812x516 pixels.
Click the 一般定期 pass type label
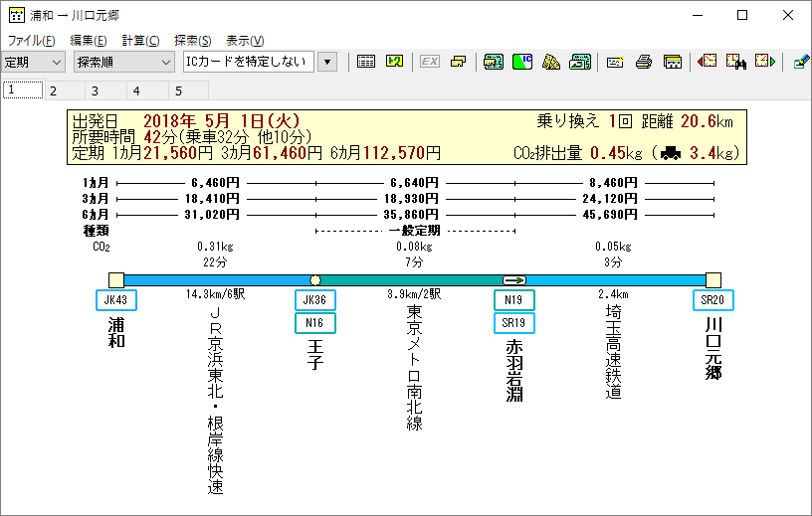coord(415,231)
